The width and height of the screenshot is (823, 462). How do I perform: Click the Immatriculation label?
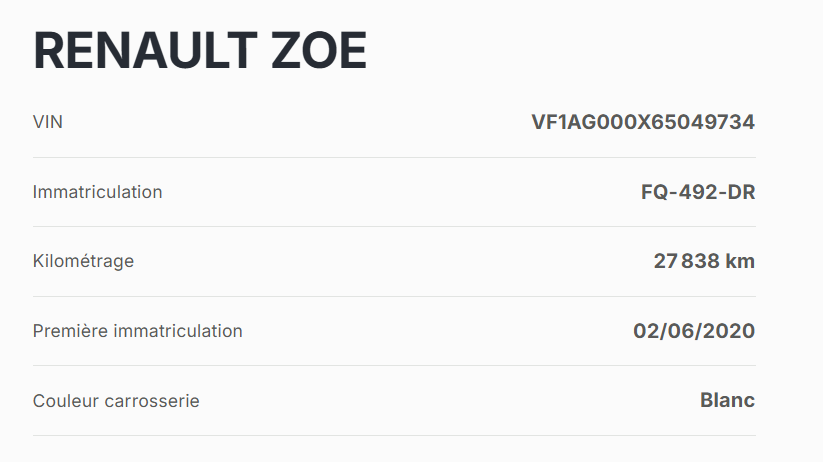97,192
